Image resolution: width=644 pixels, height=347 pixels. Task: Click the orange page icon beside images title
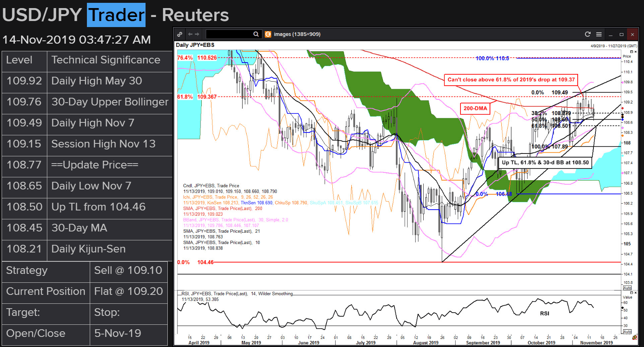(268, 34)
